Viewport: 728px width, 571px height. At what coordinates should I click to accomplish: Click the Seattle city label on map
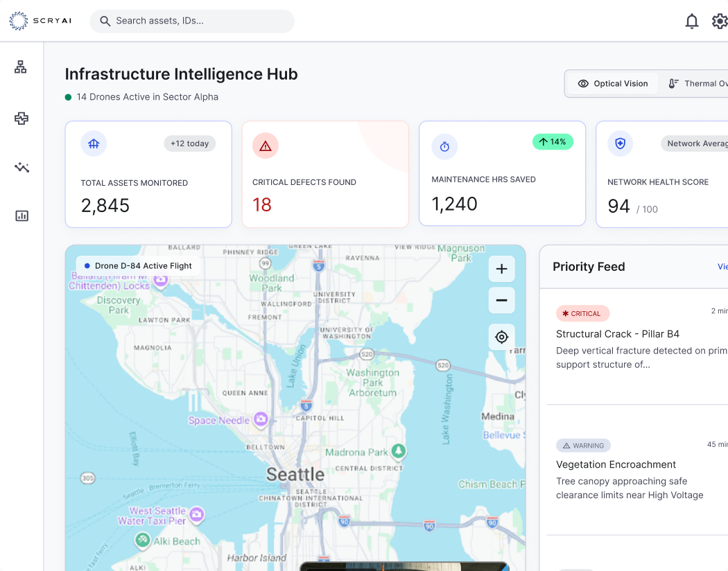point(295,475)
